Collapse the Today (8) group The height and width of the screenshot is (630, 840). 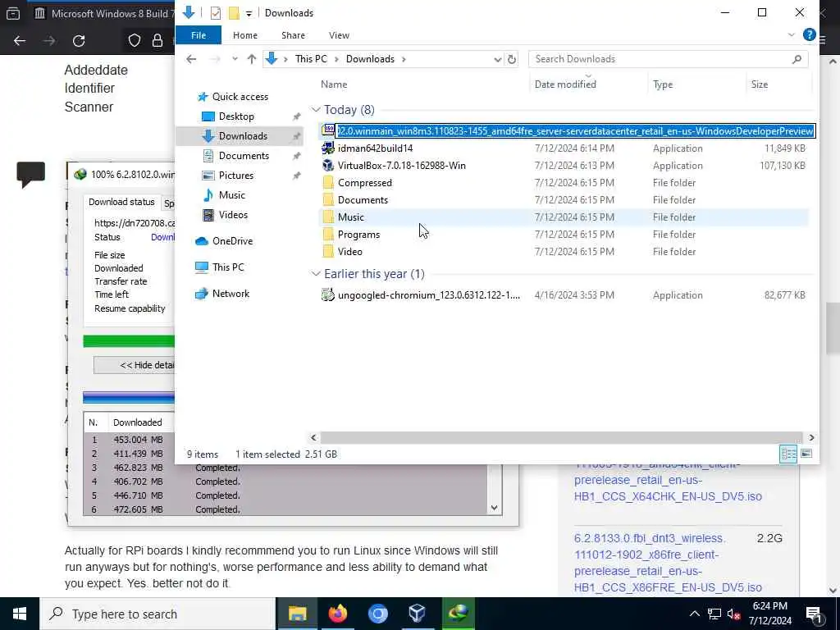tap(316, 110)
